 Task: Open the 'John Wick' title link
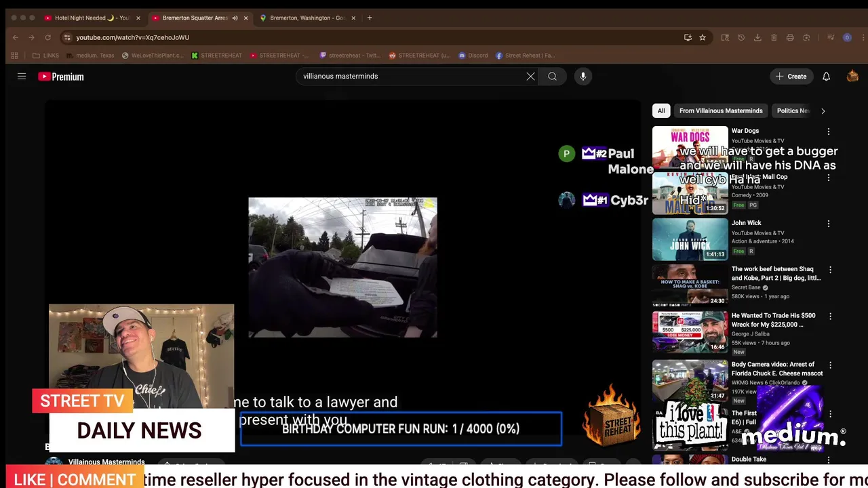(746, 223)
